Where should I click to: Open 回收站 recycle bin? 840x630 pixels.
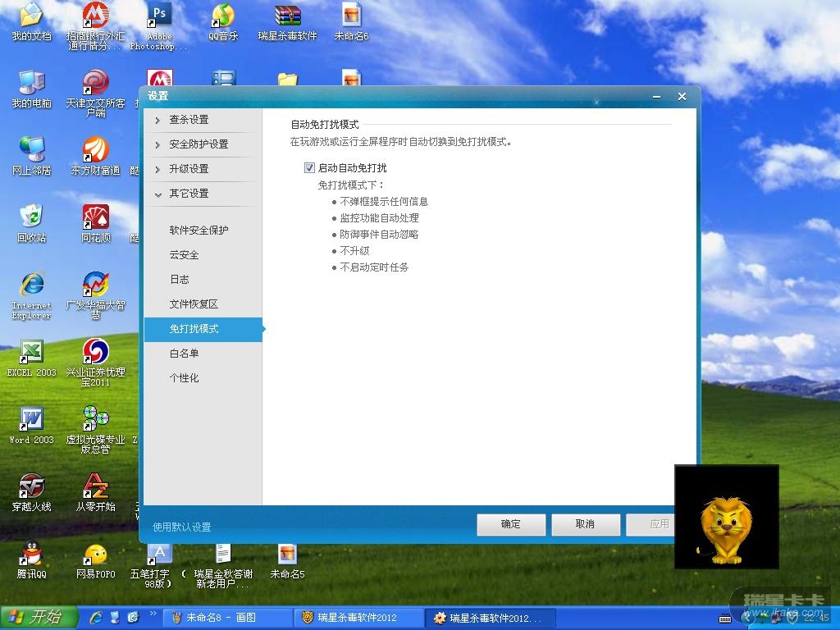point(31,223)
